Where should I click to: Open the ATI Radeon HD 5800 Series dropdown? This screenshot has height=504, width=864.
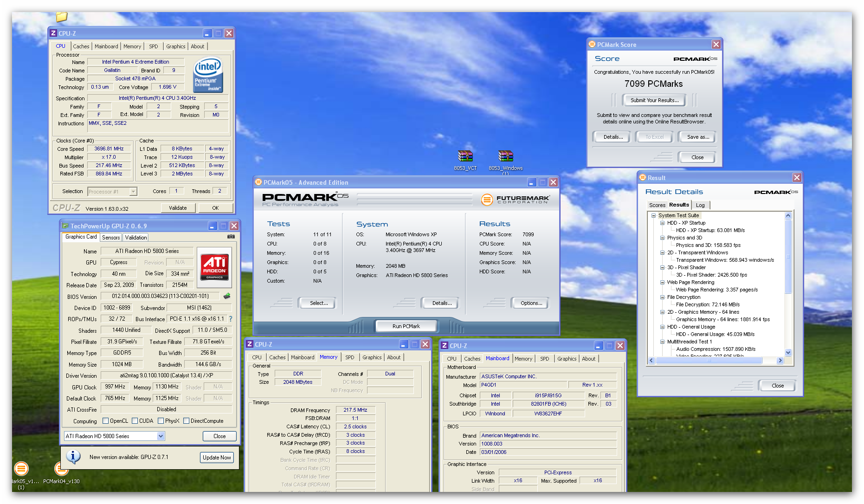pos(161,436)
